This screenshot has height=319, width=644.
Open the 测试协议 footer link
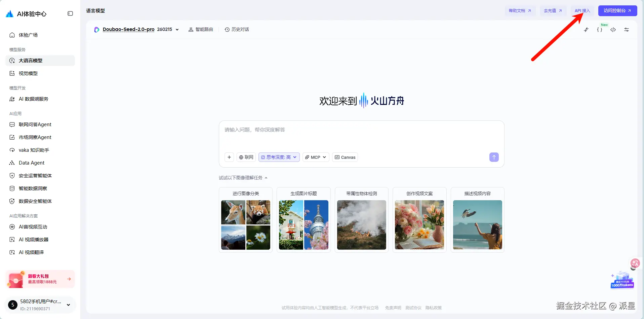(413, 308)
